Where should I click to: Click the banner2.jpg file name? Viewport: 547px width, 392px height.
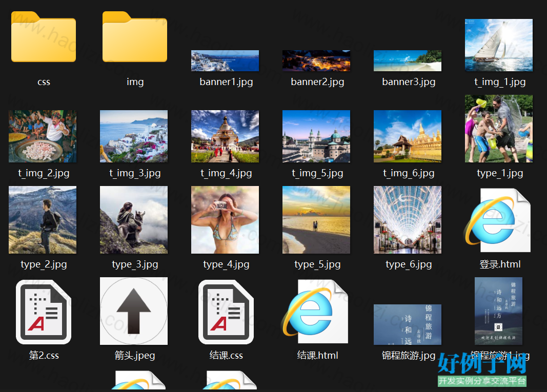[317, 82]
